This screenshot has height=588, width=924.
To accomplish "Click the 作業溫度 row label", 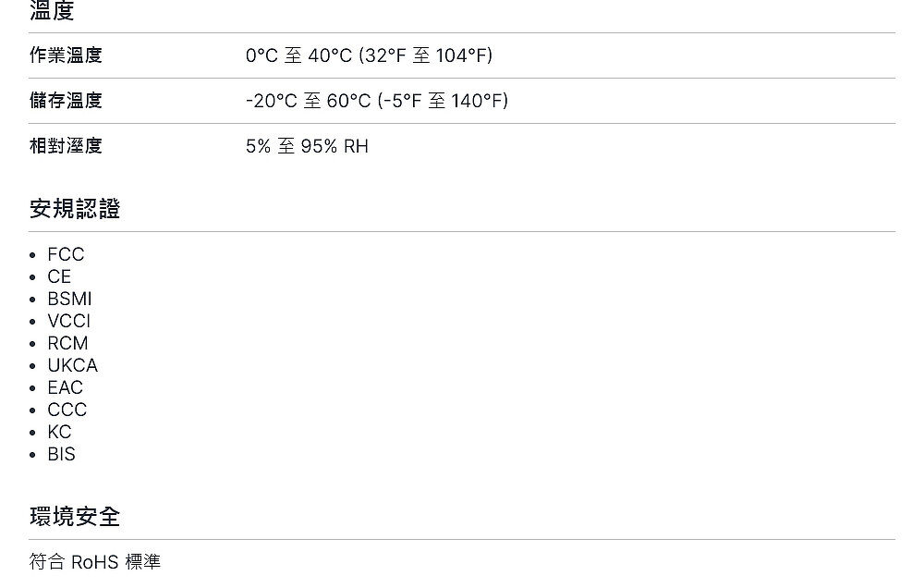I will pos(66,55).
